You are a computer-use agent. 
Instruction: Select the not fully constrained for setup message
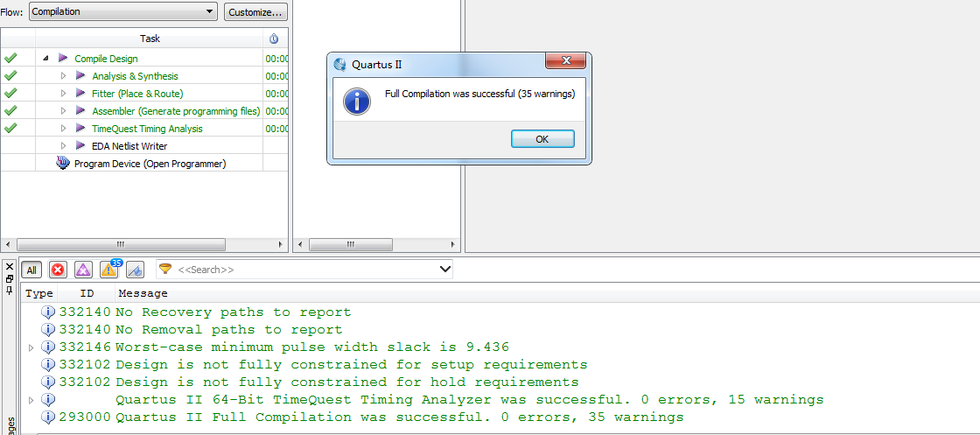pos(351,364)
